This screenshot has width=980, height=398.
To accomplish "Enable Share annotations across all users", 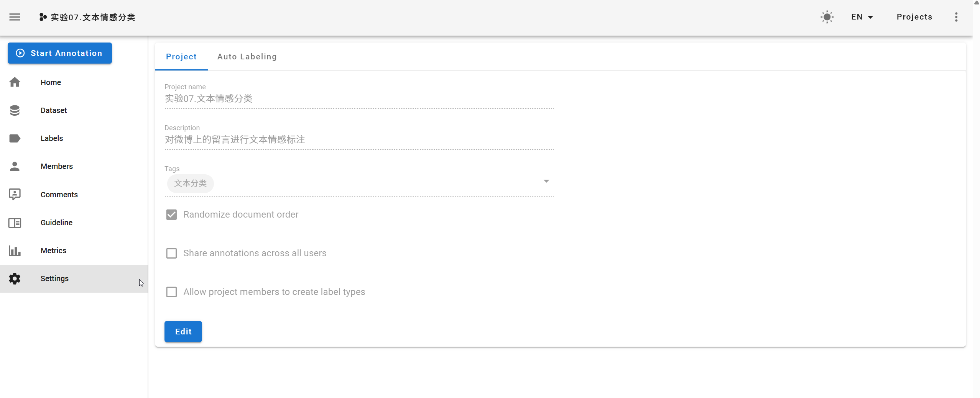I will (x=171, y=253).
